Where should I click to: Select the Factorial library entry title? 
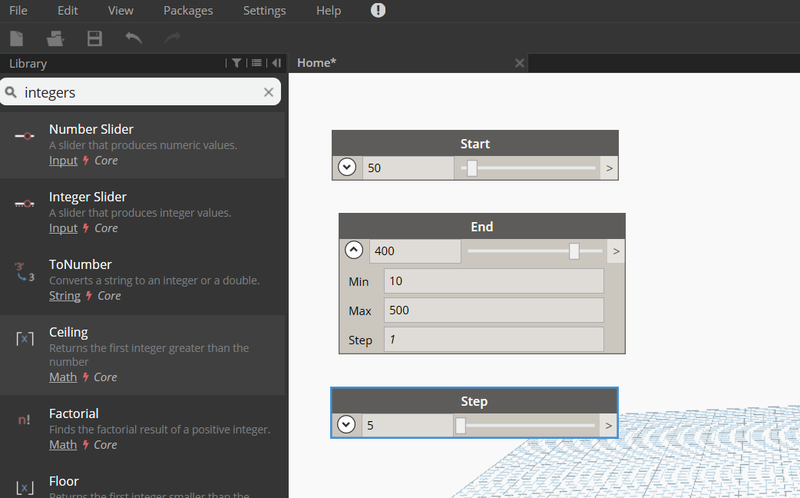pos(74,413)
